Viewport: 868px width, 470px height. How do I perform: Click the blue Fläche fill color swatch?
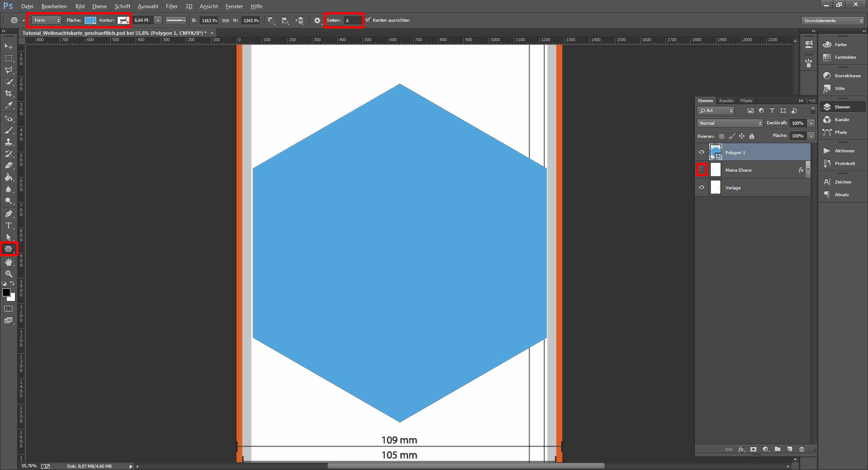pos(90,20)
